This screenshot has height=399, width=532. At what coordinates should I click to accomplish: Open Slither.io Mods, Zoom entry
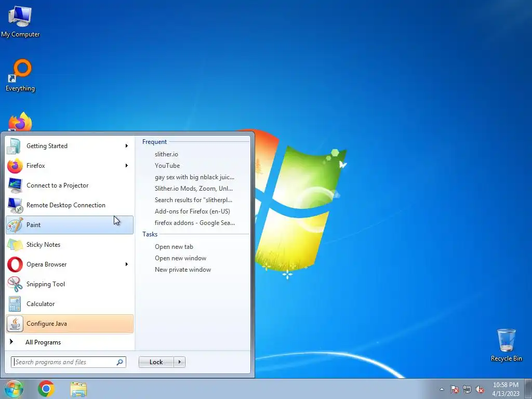(194, 188)
